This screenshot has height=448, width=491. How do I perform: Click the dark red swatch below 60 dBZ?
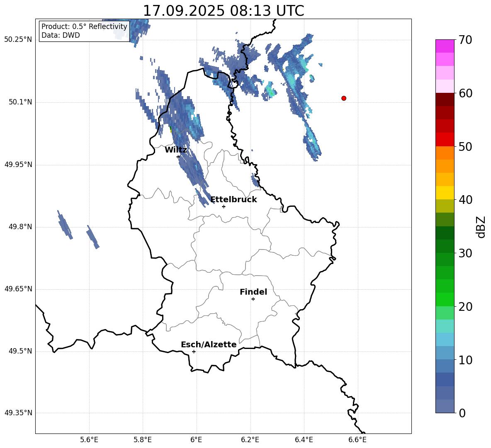coord(445,99)
